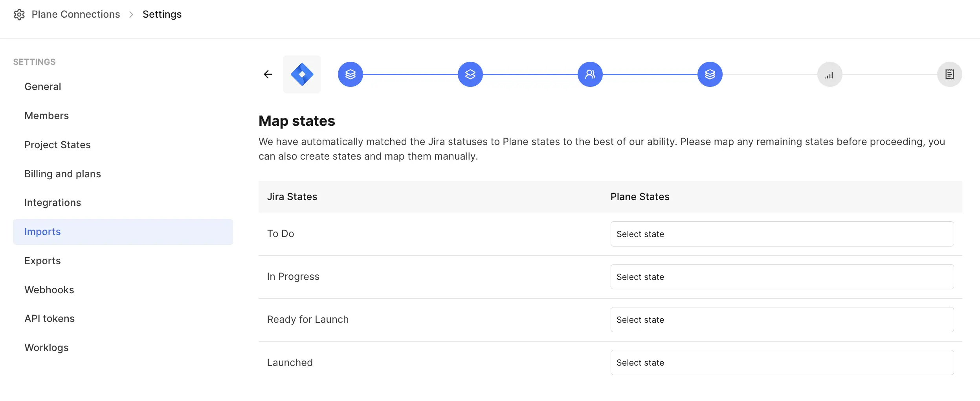Click the users step icon

[590, 74]
